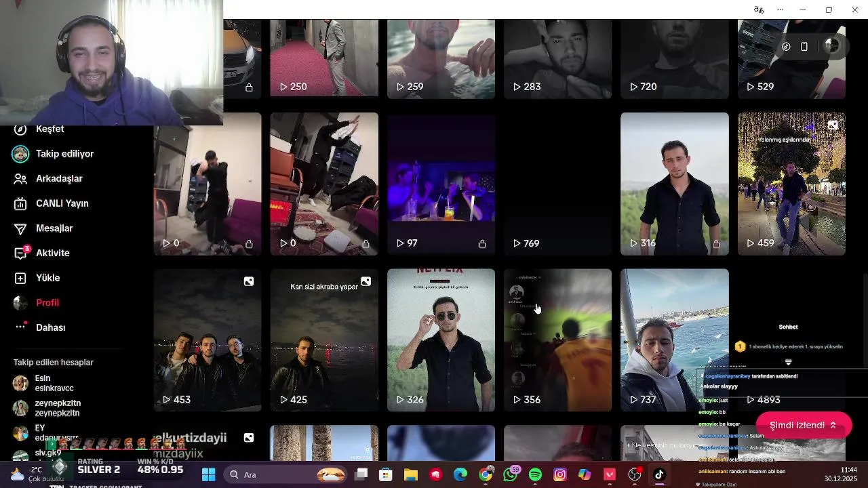Viewport: 868px width, 488px height.
Task: Open Arkadaşlar (Friends) in sidebar
Action: tap(49, 178)
